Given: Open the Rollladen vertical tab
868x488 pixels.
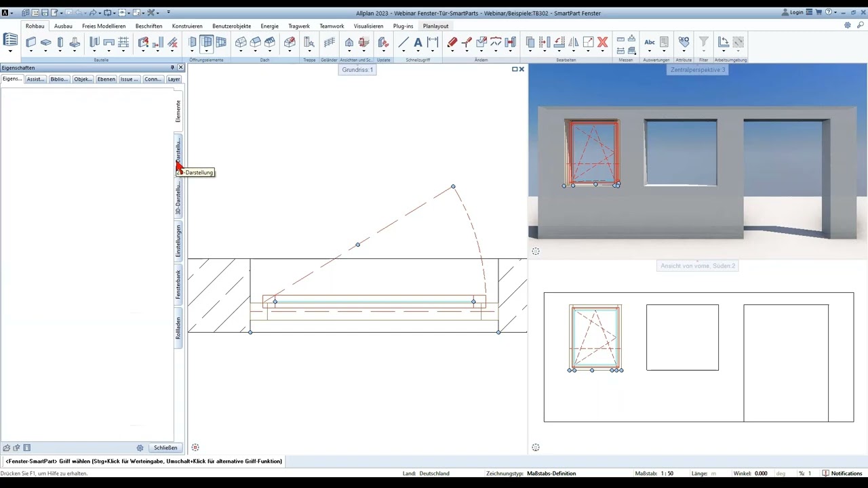Looking at the screenshot, I should (178, 328).
